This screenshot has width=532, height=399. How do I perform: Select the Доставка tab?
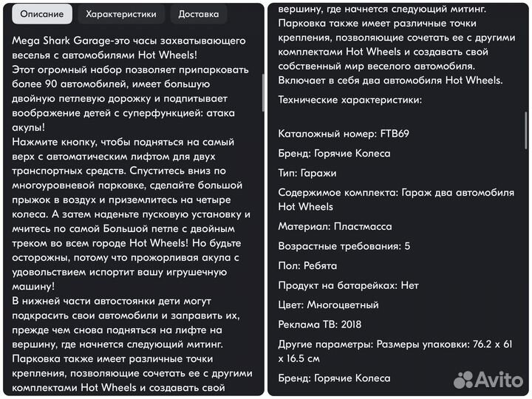point(198,14)
